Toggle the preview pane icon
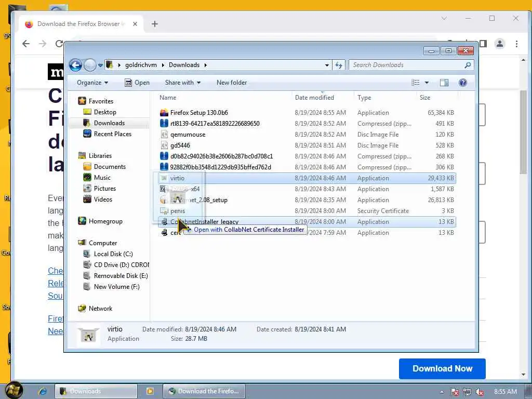 [444, 83]
